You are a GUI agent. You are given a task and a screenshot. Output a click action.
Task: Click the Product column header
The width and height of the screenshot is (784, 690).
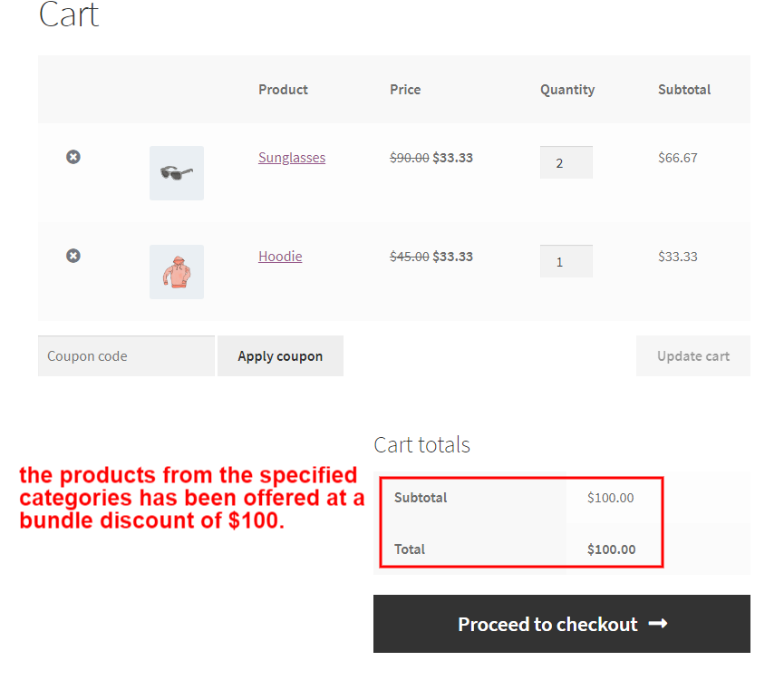click(x=283, y=89)
